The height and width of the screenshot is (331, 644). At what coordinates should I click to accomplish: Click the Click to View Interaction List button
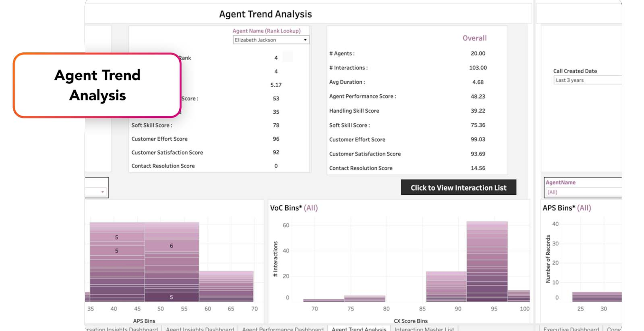coord(458,188)
